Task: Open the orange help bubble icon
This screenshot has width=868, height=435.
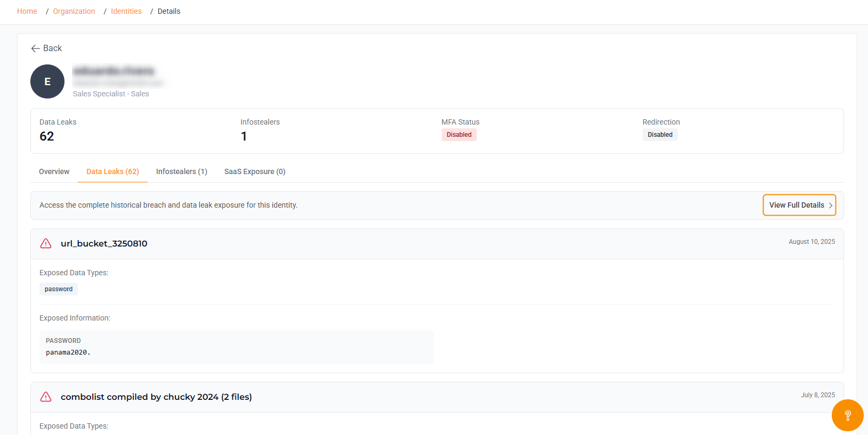Action: click(x=847, y=415)
